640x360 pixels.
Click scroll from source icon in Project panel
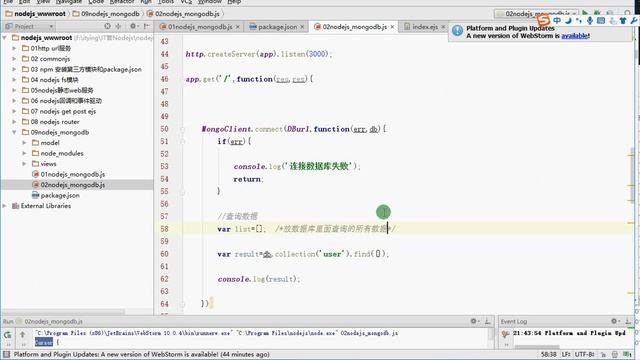tap(107, 27)
